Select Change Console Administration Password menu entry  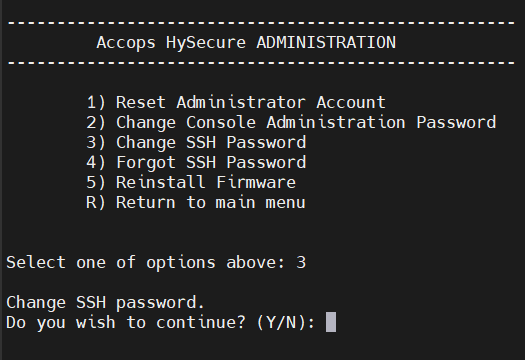coord(291,122)
